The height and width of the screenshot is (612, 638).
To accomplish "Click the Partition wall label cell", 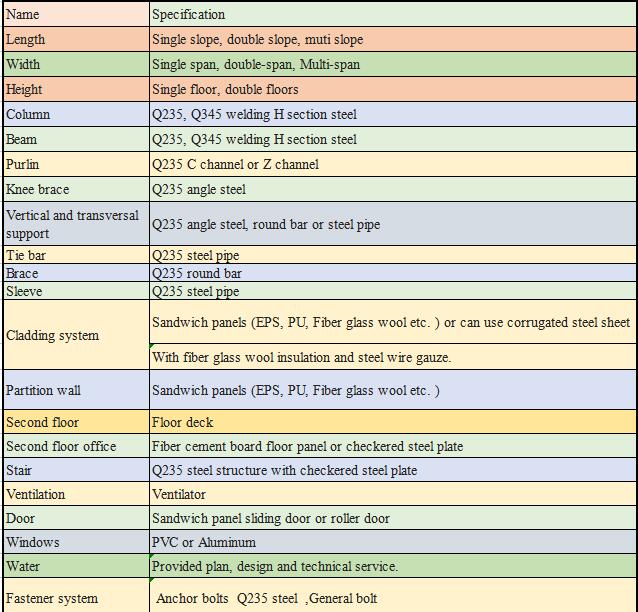I will pyautogui.click(x=74, y=390).
